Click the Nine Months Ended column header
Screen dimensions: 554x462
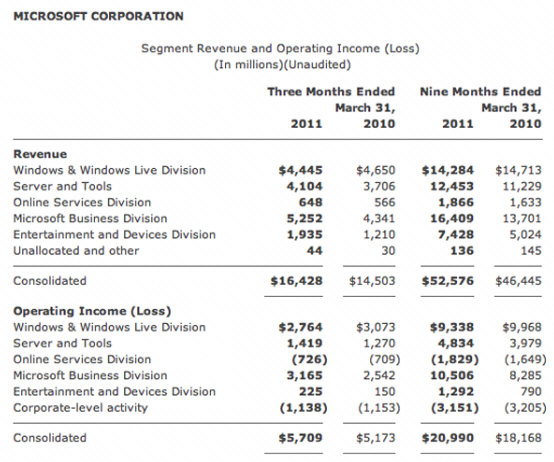click(481, 92)
